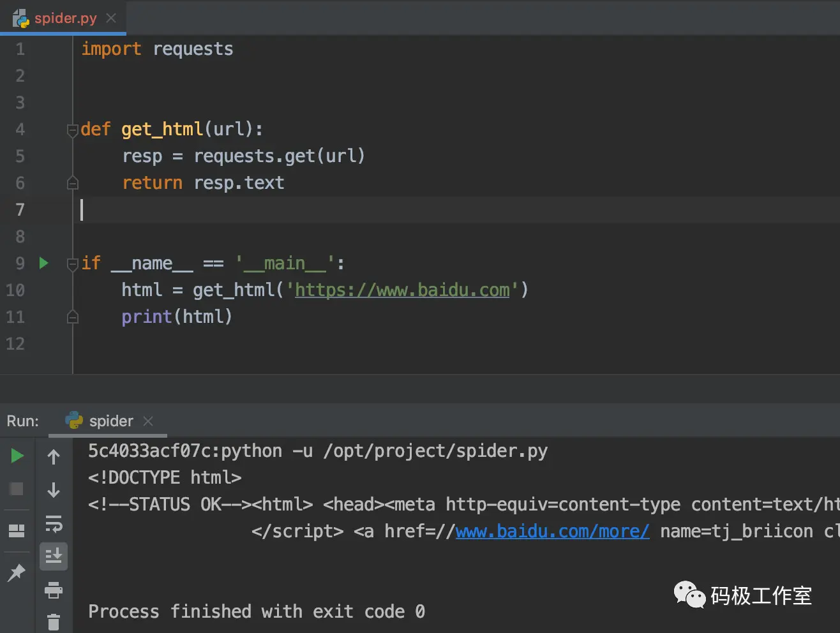Click line number 1 in the gutter
The image size is (840, 633).
click(20, 49)
